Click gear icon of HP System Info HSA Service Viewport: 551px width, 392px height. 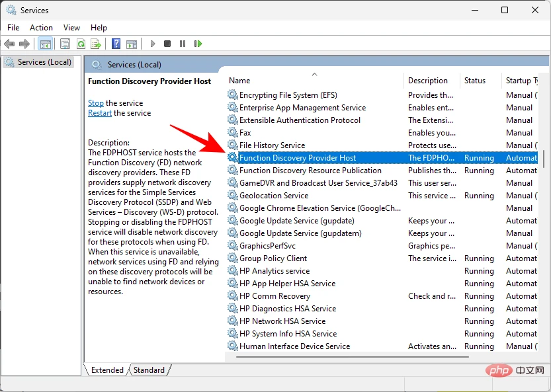(232, 333)
